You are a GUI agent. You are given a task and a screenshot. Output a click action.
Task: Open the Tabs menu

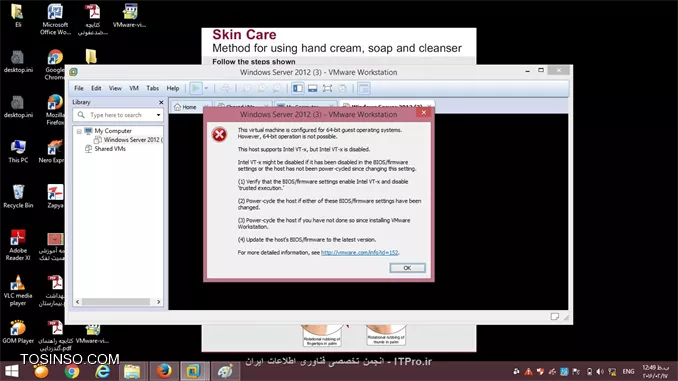point(152,88)
